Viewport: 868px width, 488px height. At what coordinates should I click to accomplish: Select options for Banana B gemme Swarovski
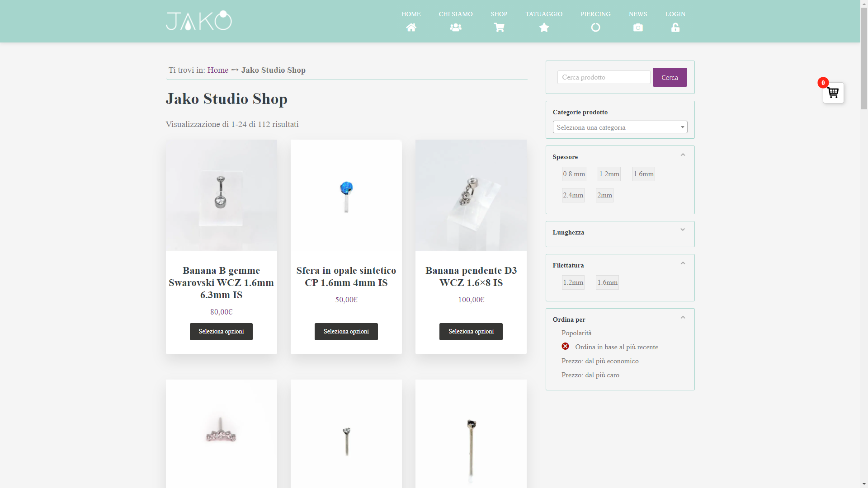[221, 332]
